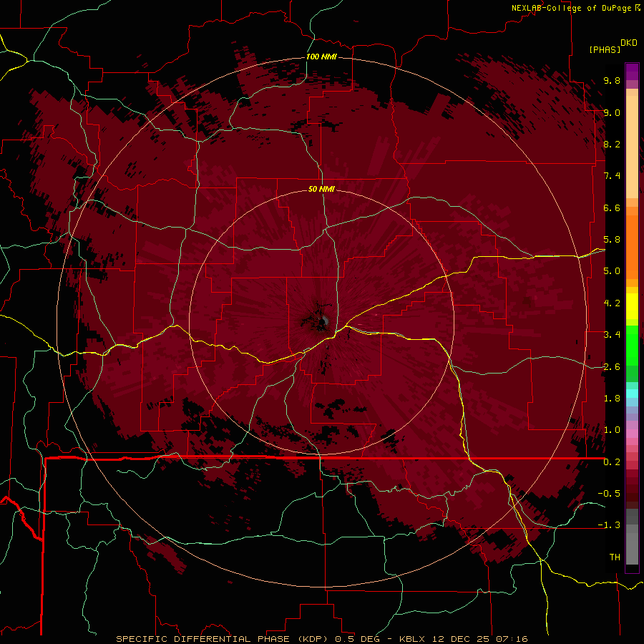644x644 pixels.
Task: Click the "100 NMI" range ring label
Action: click(321, 57)
